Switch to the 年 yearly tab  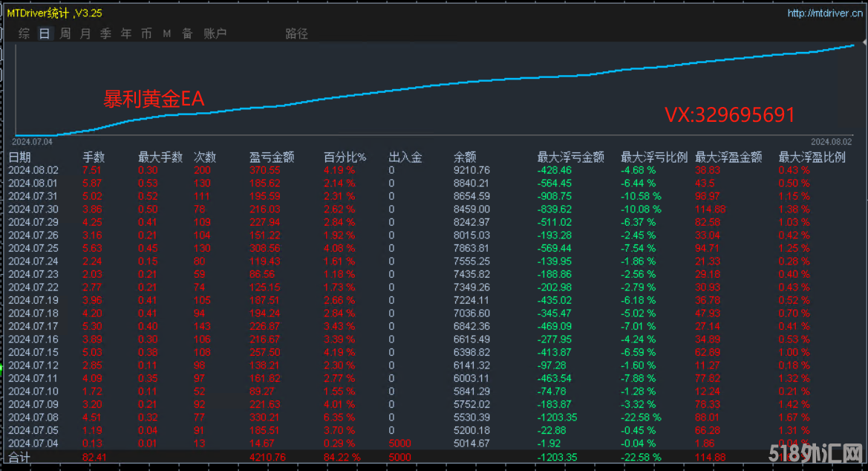tap(126, 33)
